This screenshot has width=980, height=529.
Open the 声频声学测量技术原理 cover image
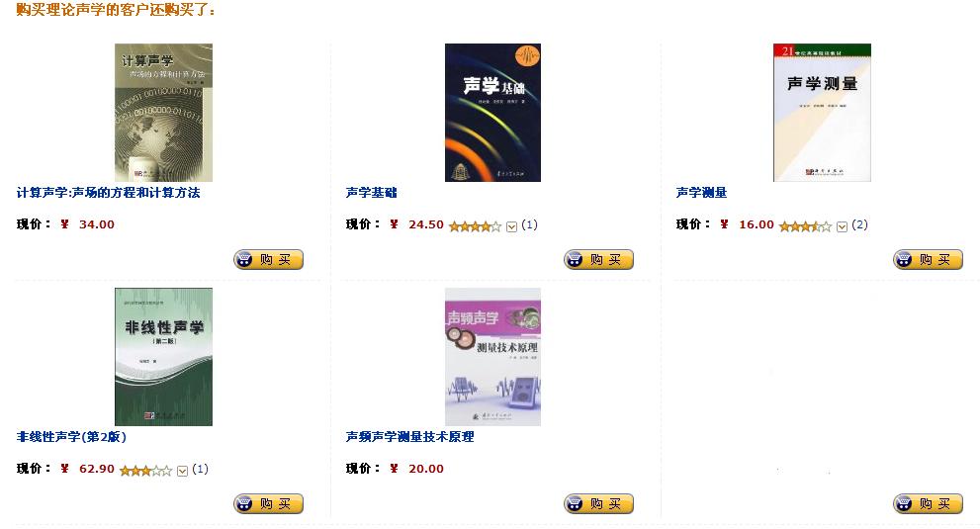point(492,357)
